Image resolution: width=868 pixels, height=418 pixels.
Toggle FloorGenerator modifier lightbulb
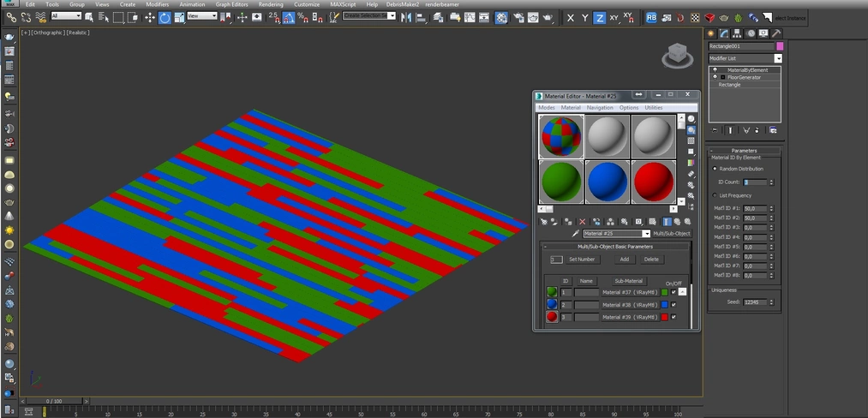click(715, 77)
